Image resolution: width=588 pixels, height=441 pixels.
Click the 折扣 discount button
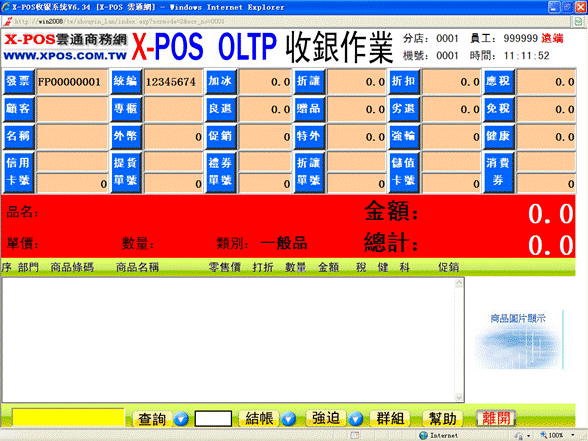(x=404, y=81)
